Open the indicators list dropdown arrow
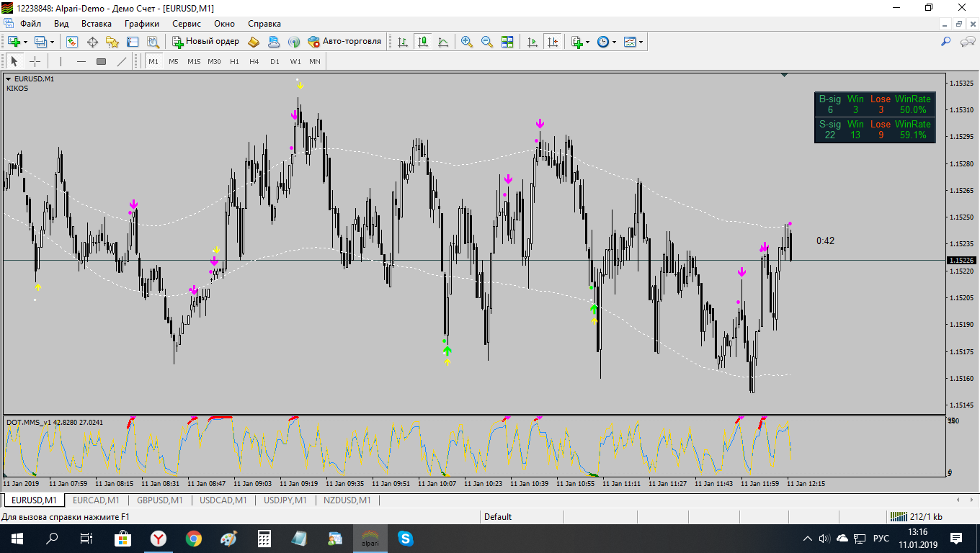The width and height of the screenshot is (980, 553). [x=587, y=42]
